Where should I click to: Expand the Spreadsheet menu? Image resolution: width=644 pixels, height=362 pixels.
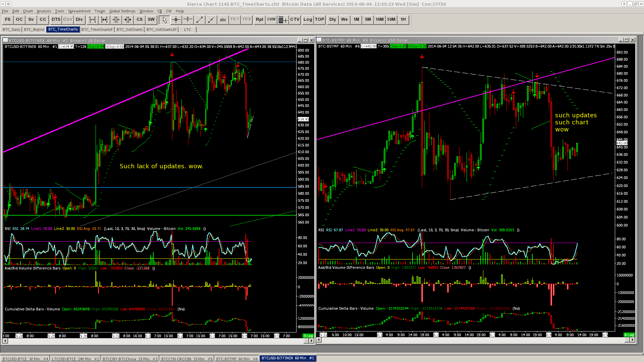[79, 11]
